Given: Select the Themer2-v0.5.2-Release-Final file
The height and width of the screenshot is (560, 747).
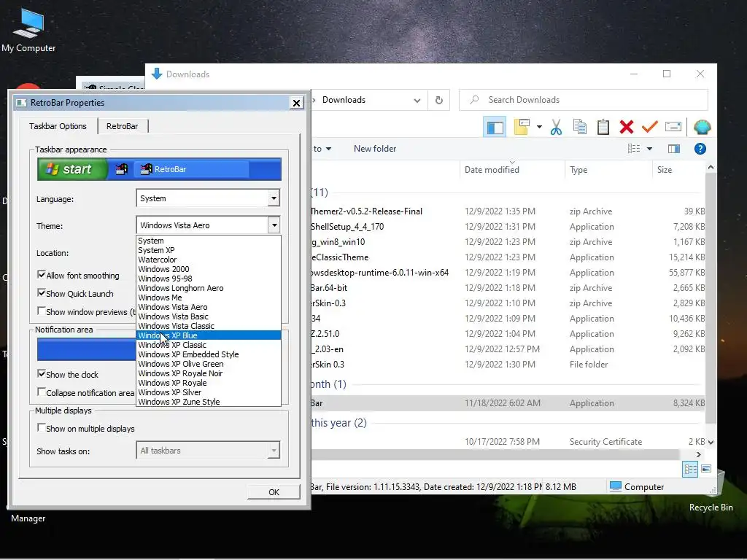Looking at the screenshot, I should pos(508,211).
